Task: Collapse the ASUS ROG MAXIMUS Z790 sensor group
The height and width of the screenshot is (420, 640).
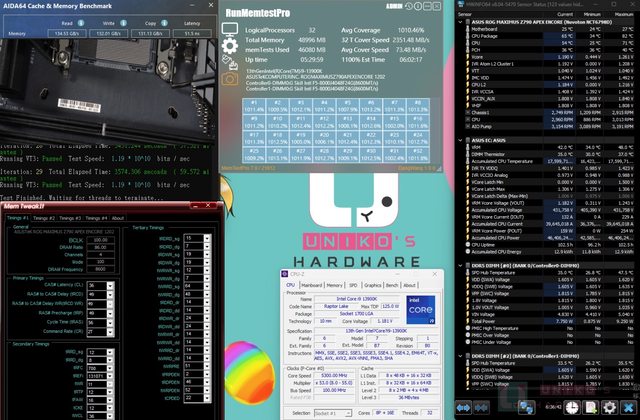Action: pyautogui.click(x=458, y=21)
